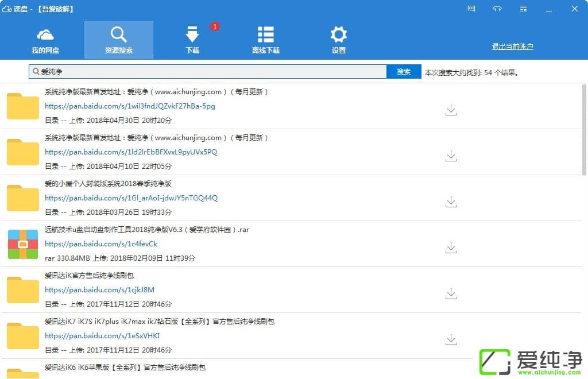Click folder icon of 爱的小屋 result

coord(22,198)
